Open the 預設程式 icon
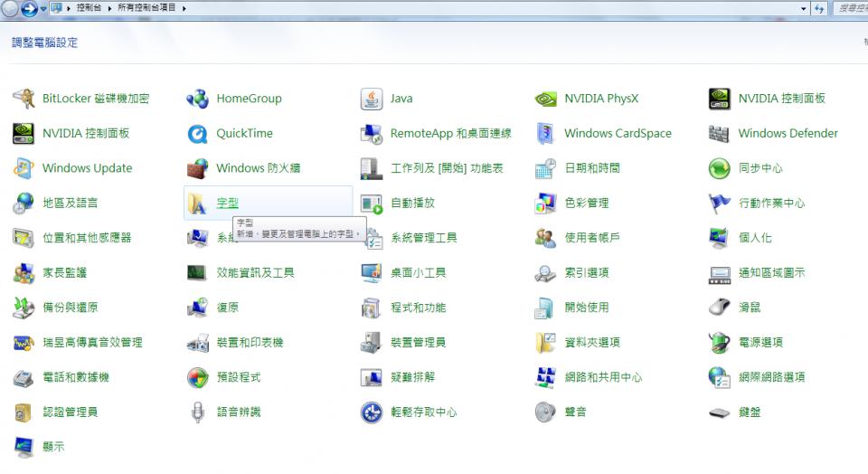The width and height of the screenshot is (868, 474). click(198, 377)
